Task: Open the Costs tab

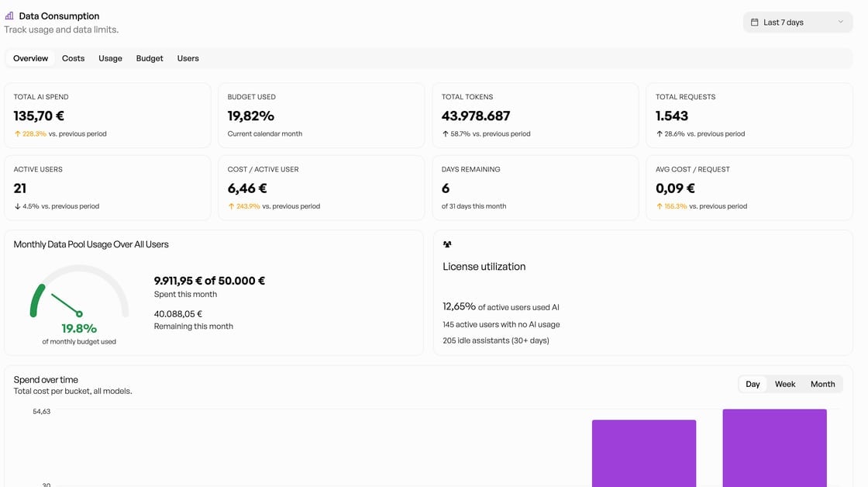Action: pyautogui.click(x=73, y=58)
